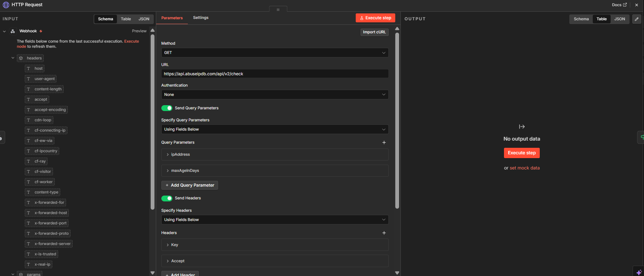Click the arrow icon above No output data

(x=522, y=127)
